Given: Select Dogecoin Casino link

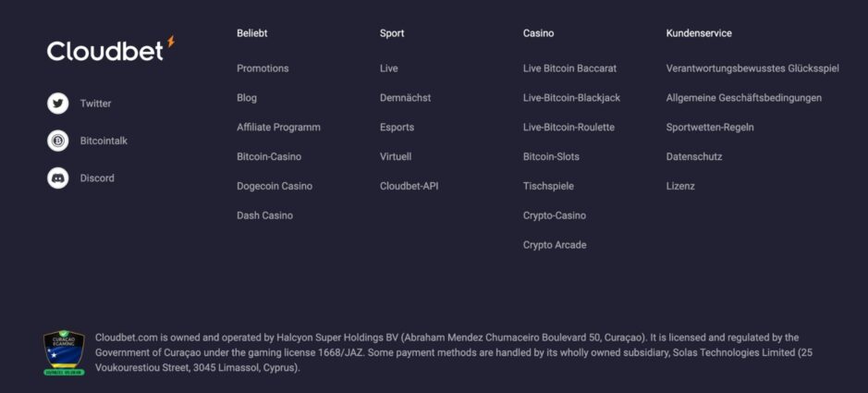Looking at the screenshot, I should click(275, 186).
